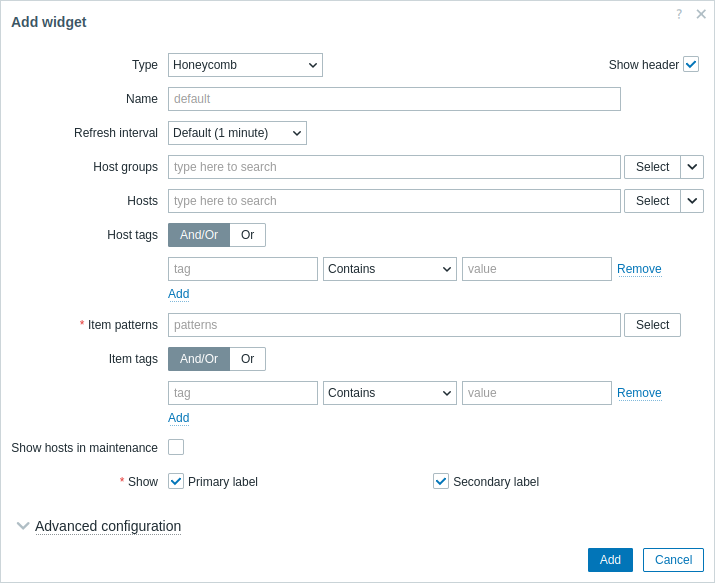Add a new Item tags row
The width and height of the screenshot is (715, 583).
(x=179, y=418)
